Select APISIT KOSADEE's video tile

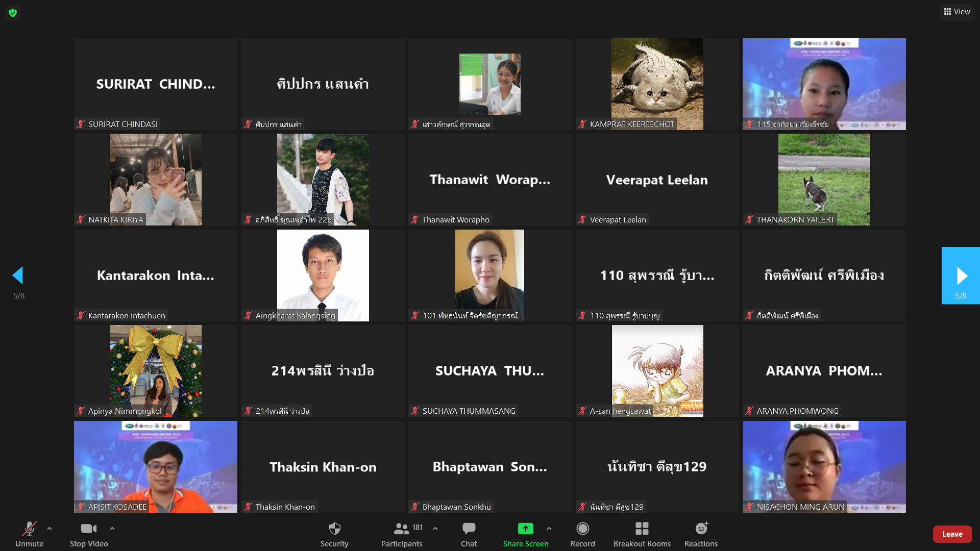point(156,466)
